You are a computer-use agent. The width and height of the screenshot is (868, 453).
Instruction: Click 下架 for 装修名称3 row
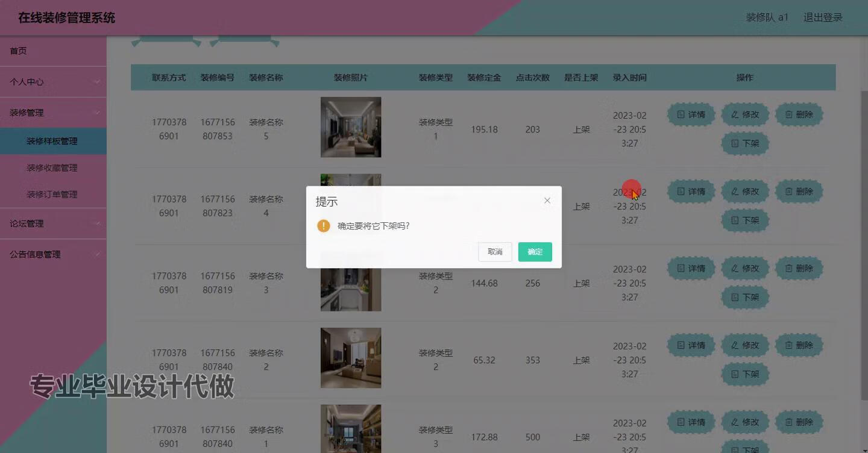point(745,297)
